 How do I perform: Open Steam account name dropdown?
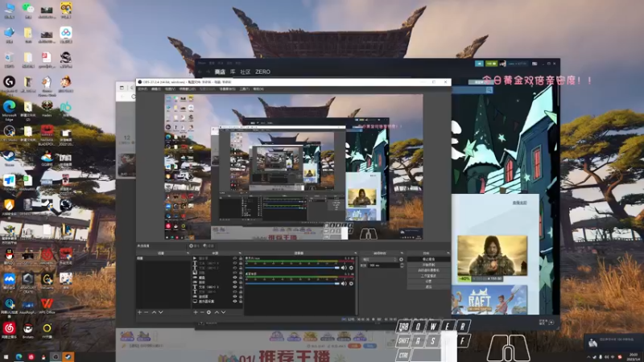click(x=518, y=64)
